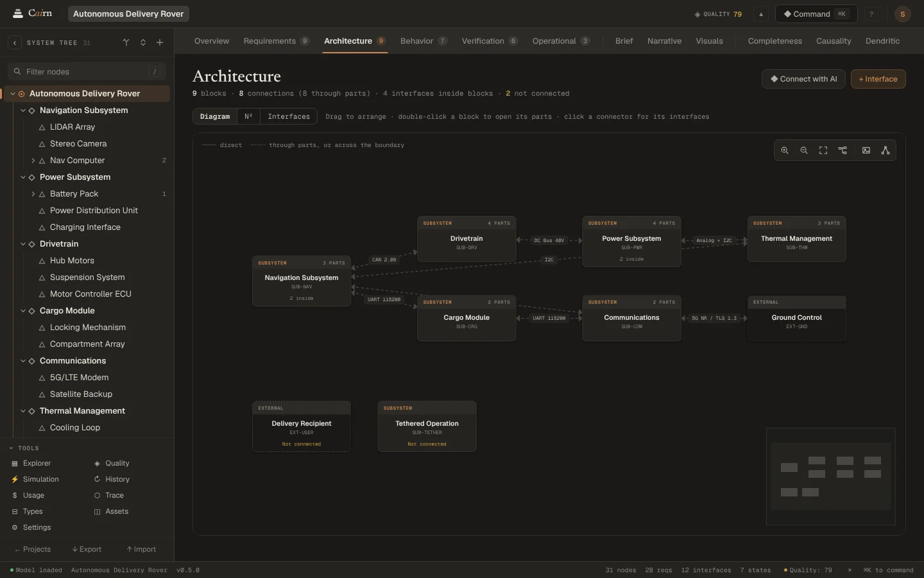This screenshot has width=924, height=578.
Task: Click the hierarchy tree icon in diagram toolbar
Action: coord(886,150)
